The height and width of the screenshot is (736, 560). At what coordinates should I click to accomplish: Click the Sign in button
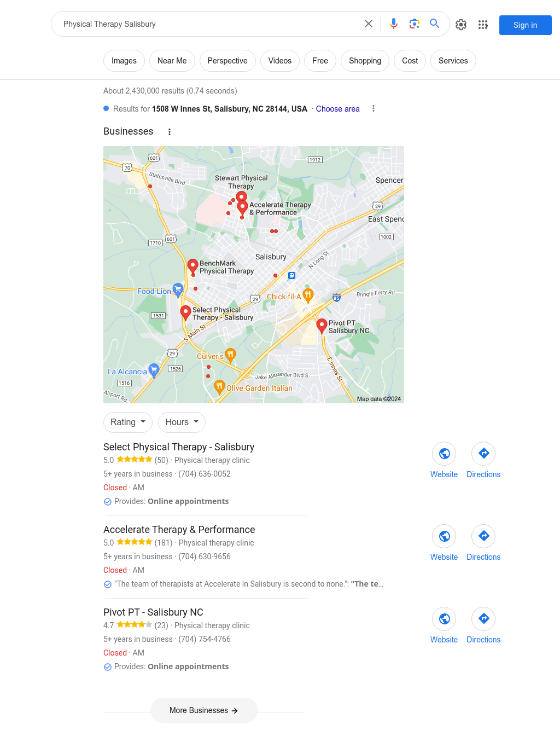526,25
